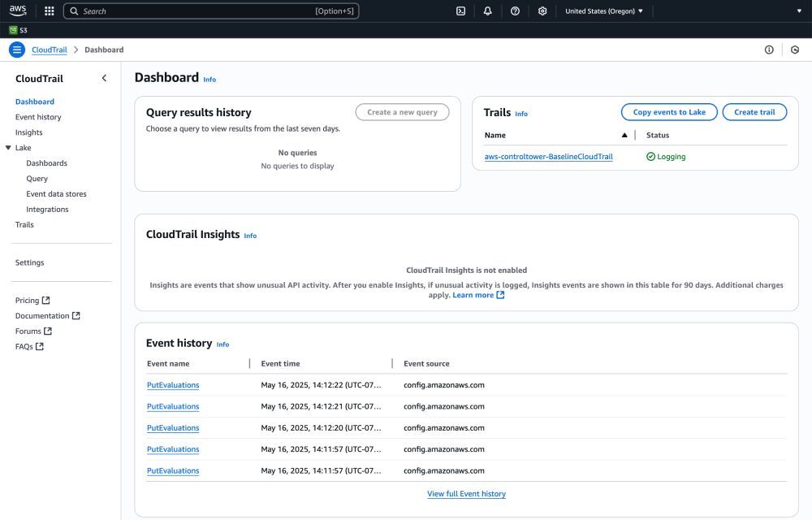The height and width of the screenshot is (520, 812).
Task: Click the Info toggle beside CloudTrail Insights
Action: click(250, 236)
